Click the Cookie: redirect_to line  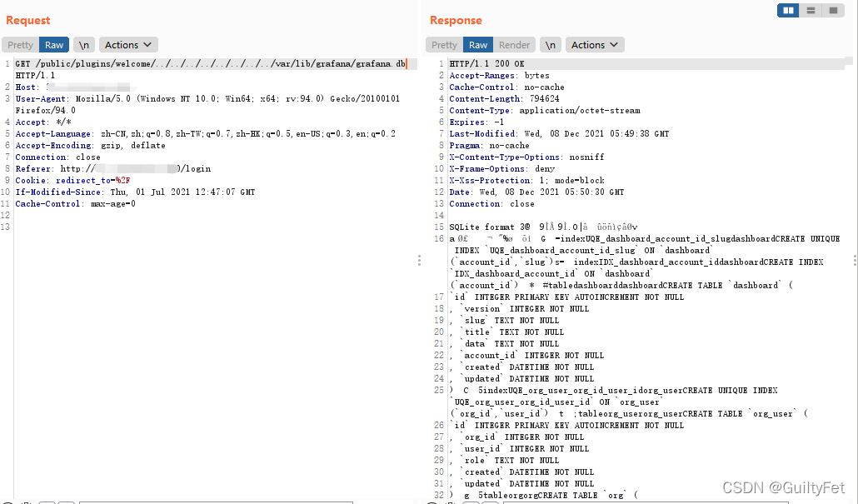[72, 181]
